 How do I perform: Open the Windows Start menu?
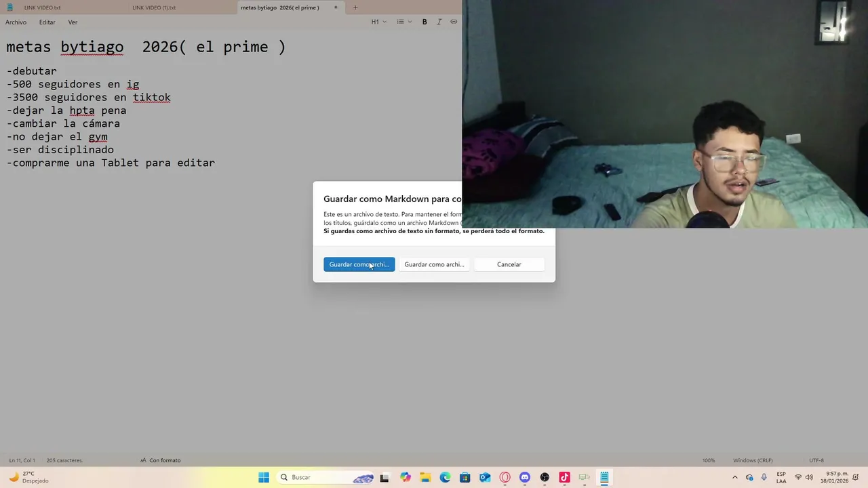coord(264,477)
